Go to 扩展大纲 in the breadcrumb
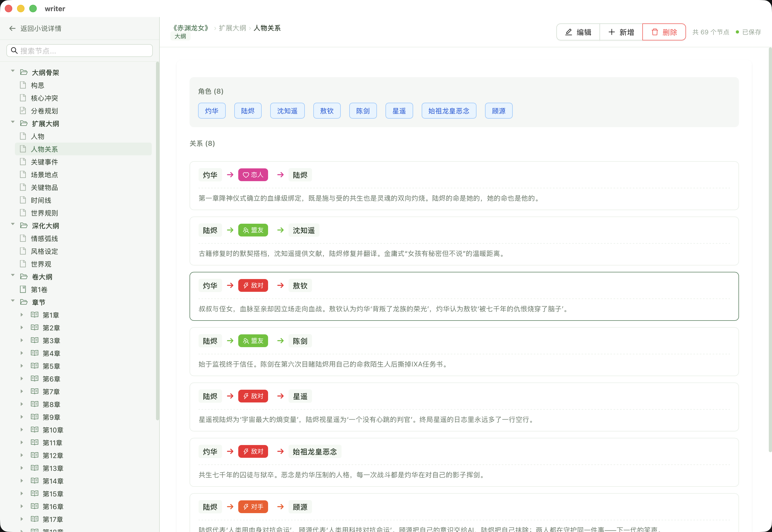This screenshot has height=532, width=772. [232, 28]
